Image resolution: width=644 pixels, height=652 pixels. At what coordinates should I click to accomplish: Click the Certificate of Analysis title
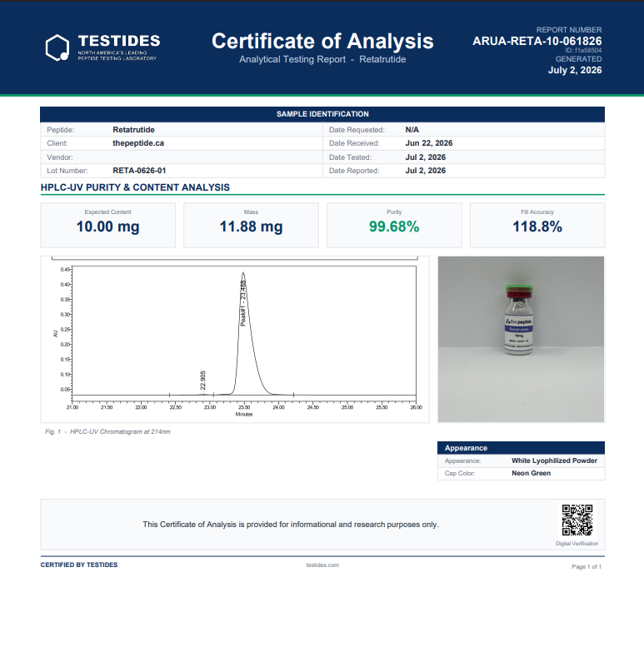[x=322, y=41]
